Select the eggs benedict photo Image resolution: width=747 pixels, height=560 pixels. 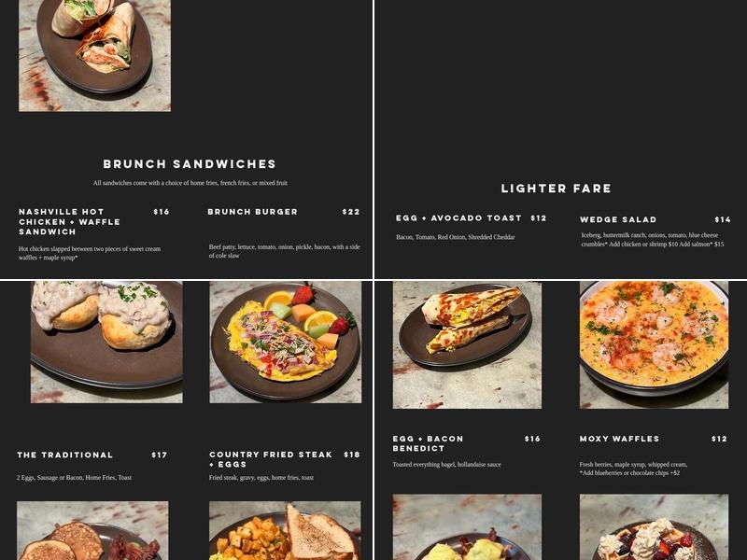[x=467, y=527]
